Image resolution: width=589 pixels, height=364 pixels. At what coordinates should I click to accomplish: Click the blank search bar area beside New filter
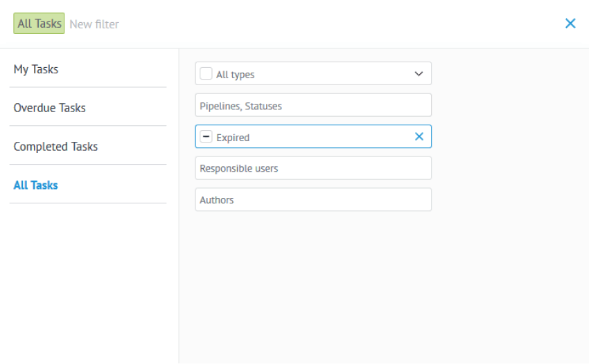pyautogui.click(x=338, y=24)
